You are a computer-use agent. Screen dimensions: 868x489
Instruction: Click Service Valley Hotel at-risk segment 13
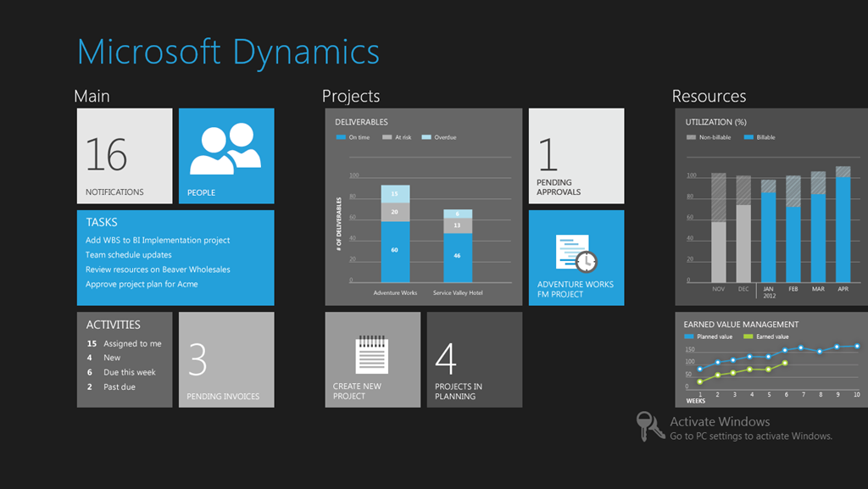(458, 225)
